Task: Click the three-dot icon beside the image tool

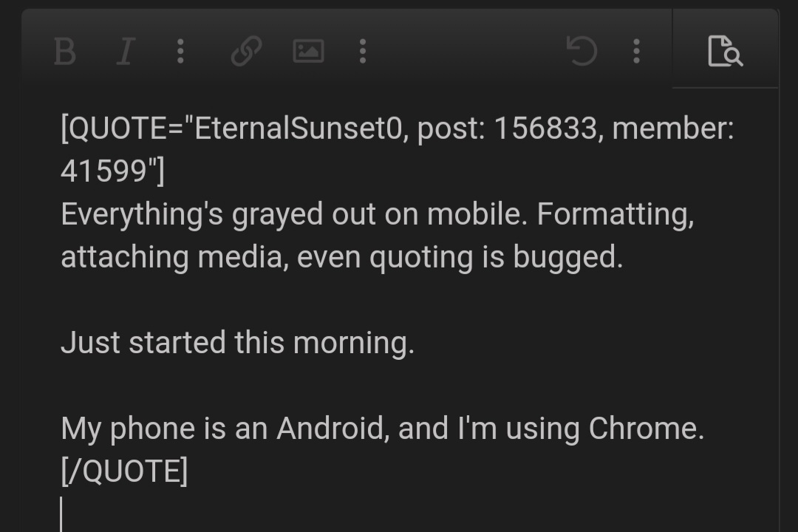Action: pos(362,51)
